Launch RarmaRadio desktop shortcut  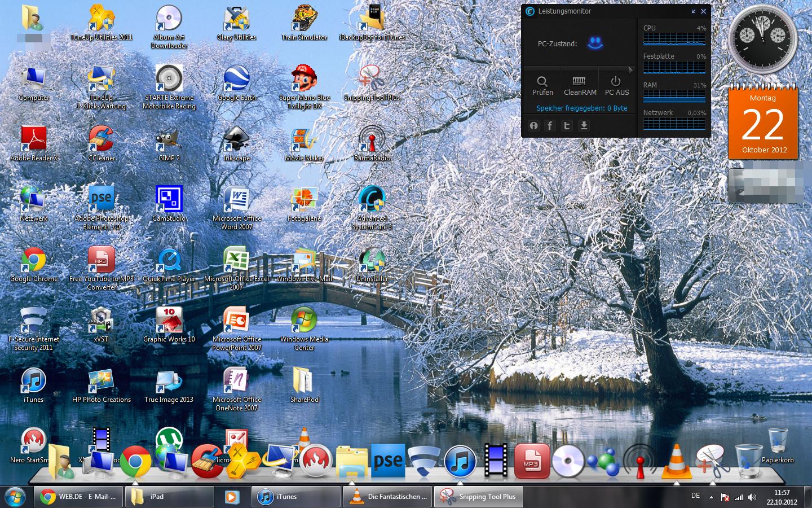coord(372,144)
